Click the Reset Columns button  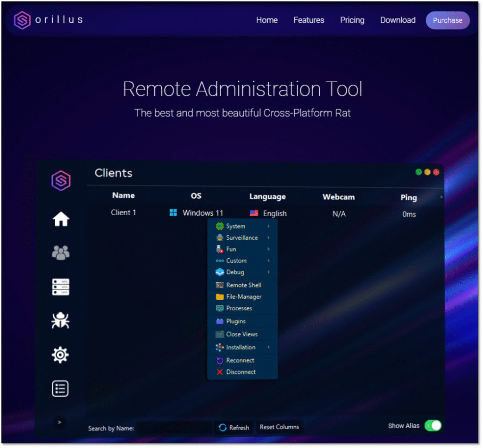279,427
